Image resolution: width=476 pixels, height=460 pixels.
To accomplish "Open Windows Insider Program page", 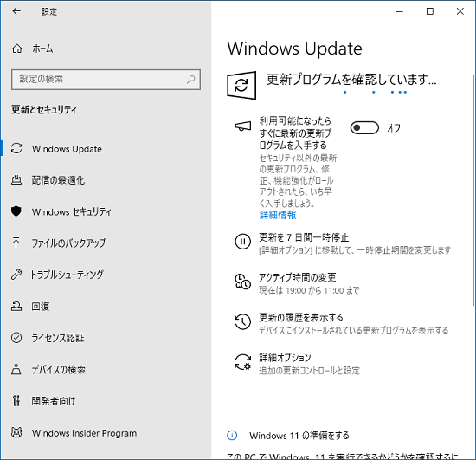I will point(85,433).
